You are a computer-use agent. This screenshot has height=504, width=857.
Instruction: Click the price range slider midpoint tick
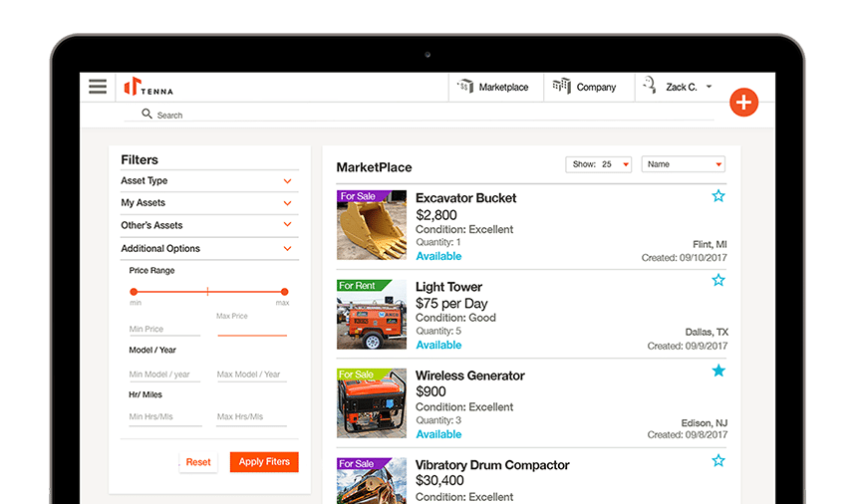(207, 292)
